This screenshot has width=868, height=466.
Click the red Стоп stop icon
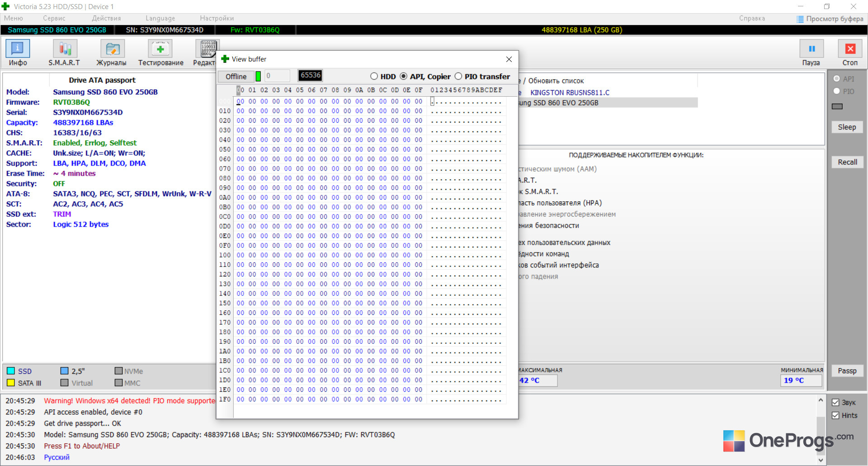tap(850, 48)
